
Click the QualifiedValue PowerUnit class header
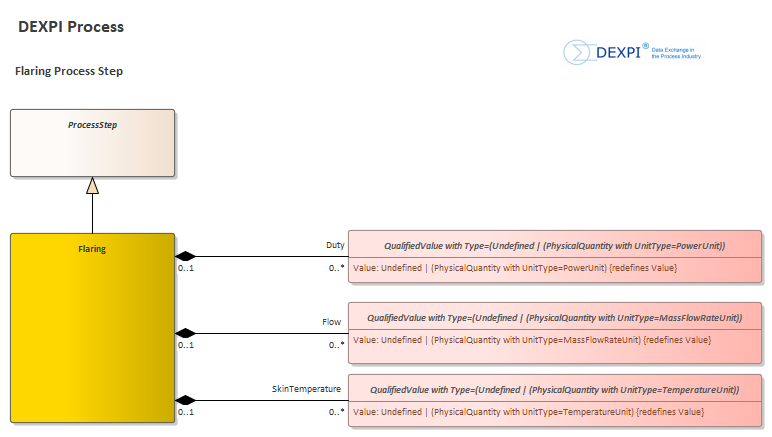pyautogui.click(x=554, y=245)
